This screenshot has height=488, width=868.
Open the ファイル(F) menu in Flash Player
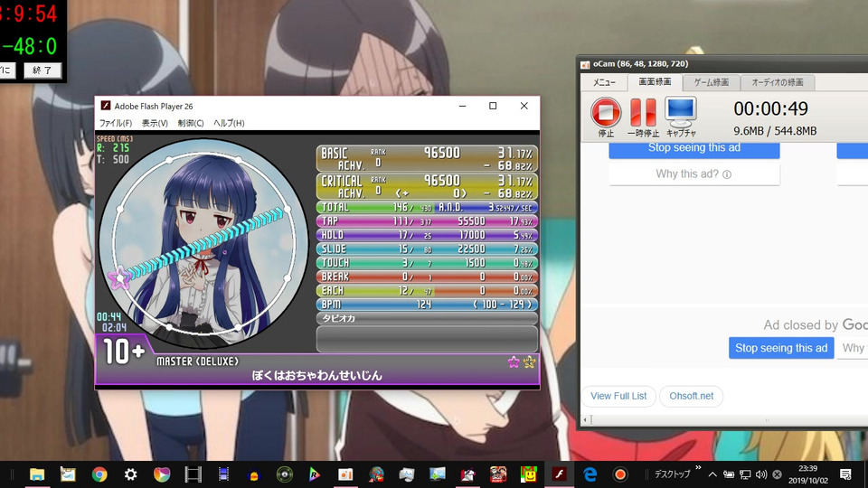(116, 123)
